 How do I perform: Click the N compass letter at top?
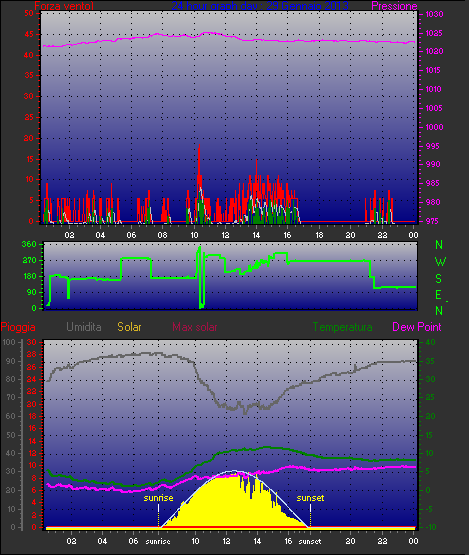[439, 245]
